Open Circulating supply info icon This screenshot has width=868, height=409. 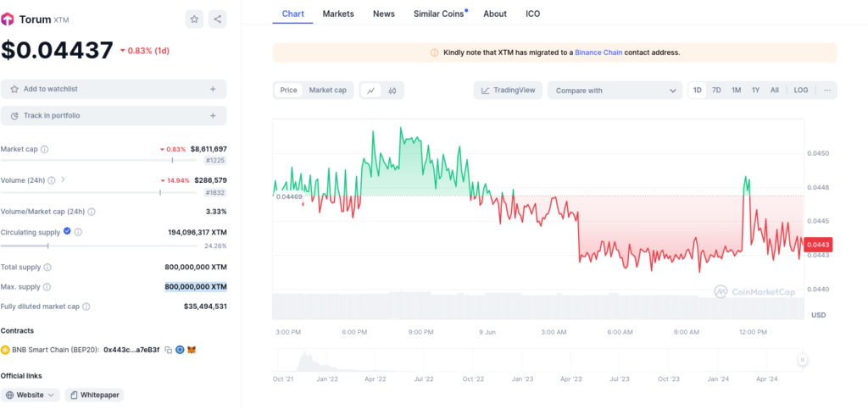pos(78,232)
